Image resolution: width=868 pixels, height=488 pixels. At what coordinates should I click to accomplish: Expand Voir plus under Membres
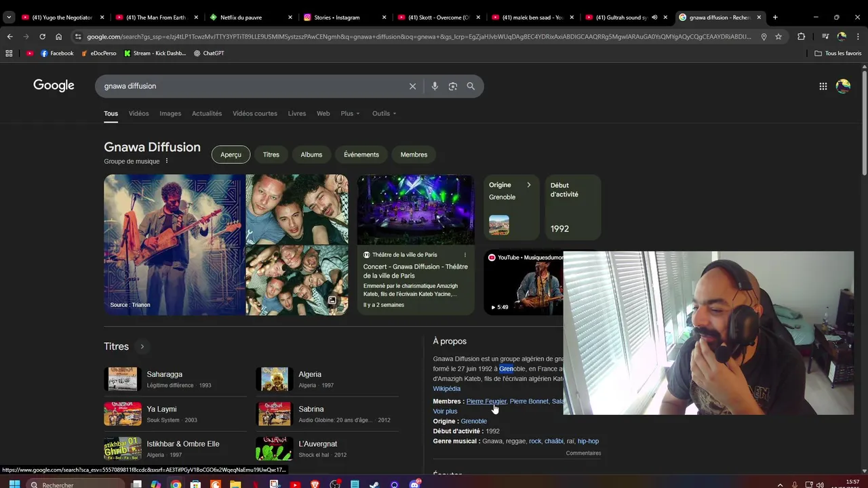tap(445, 411)
